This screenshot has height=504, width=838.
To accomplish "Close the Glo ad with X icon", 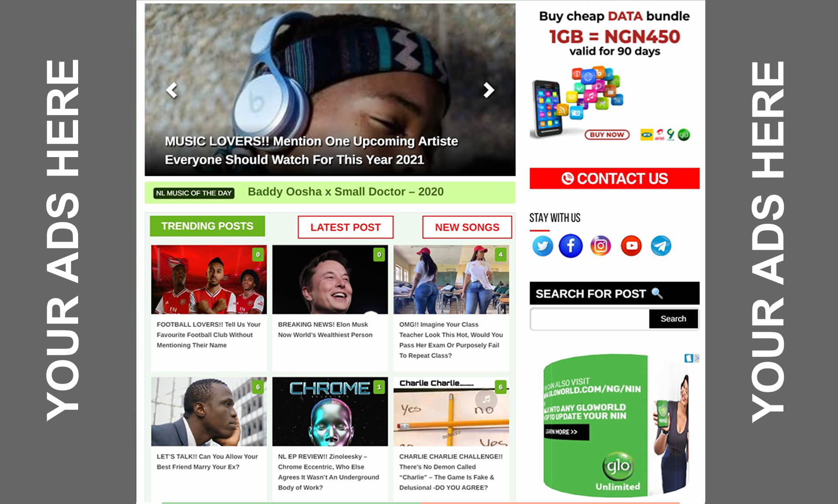I will click(x=697, y=358).
